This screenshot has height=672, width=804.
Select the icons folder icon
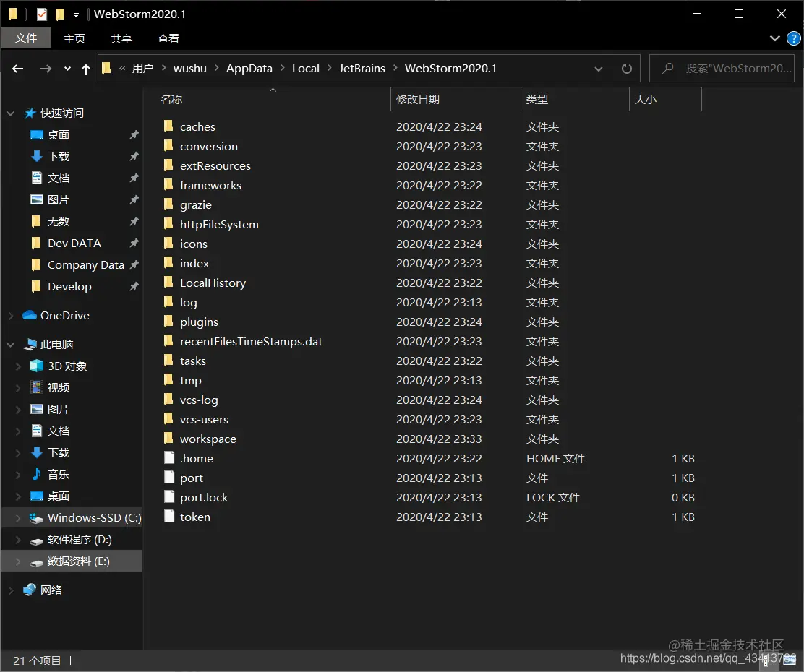(168, 243)
